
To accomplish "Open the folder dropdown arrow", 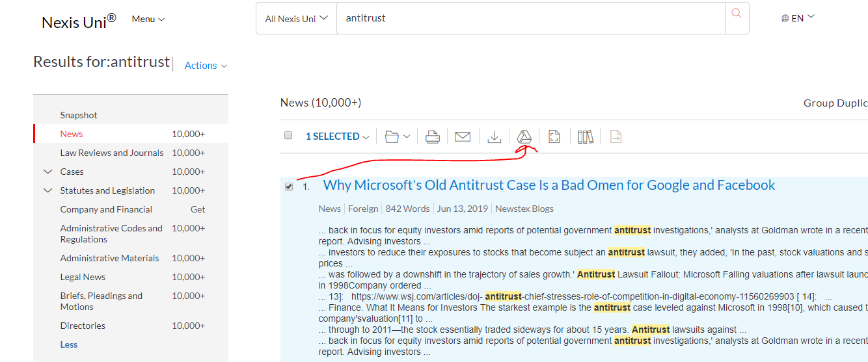I will coord(407,136).
